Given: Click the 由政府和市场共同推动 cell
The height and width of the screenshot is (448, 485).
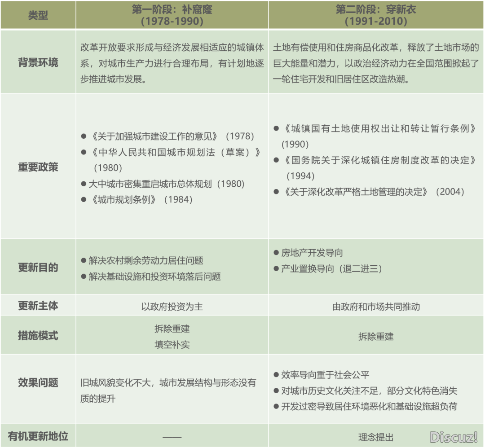Looking at the screenshot, I should click(x=376, y=307).
